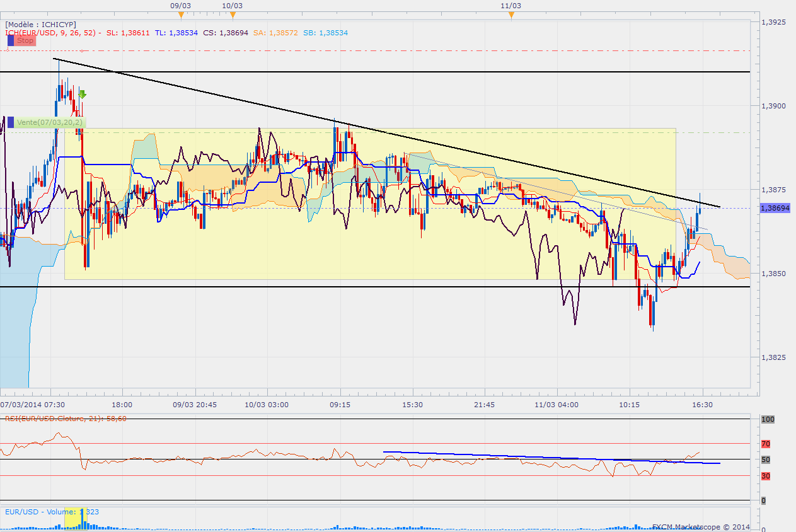Click the 1,3875 price axis label
The image size is (796, 532).
tap(774, 190)
